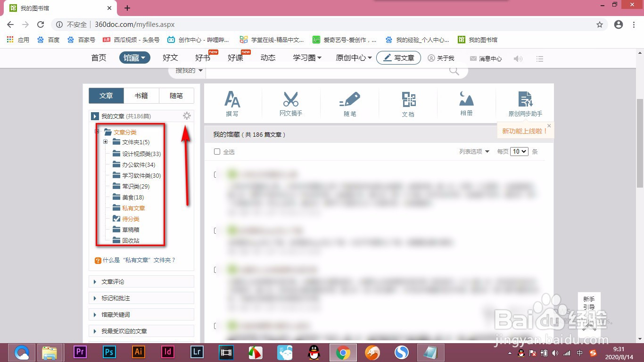
Task: Open folder settings via the gear icon
Action: coord(187,115)
